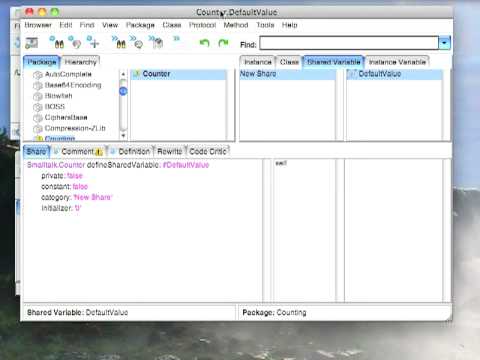
Task: Select the Base64Encoding package
Action: point(73,85)
